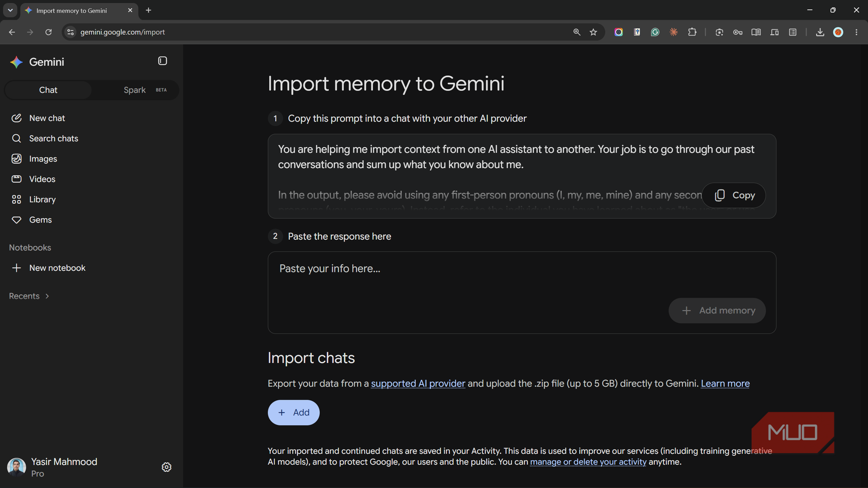Collapse the Gemini sidebar with the panel icon
The height and width of the screenshot is (488, 868).
tap(163, 61)
